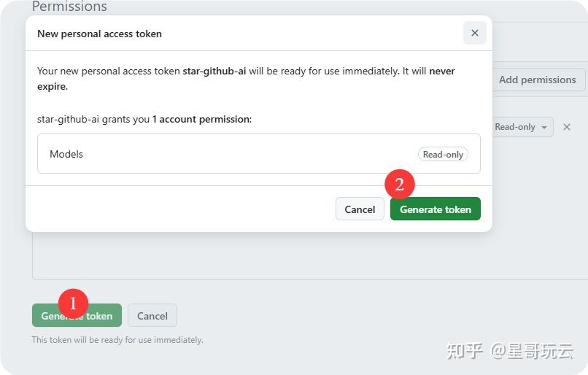Close the New personal access token dialog
The height and width of the screenshot is (375, 588).
(474, 33)
